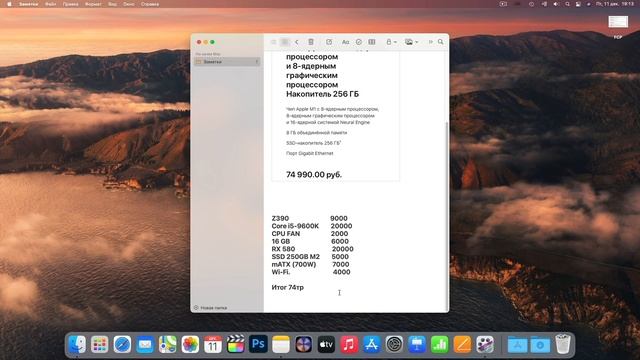Open Notes from the Dock
Viewport: 640px width, 360px height.
(x=281, y=344)
